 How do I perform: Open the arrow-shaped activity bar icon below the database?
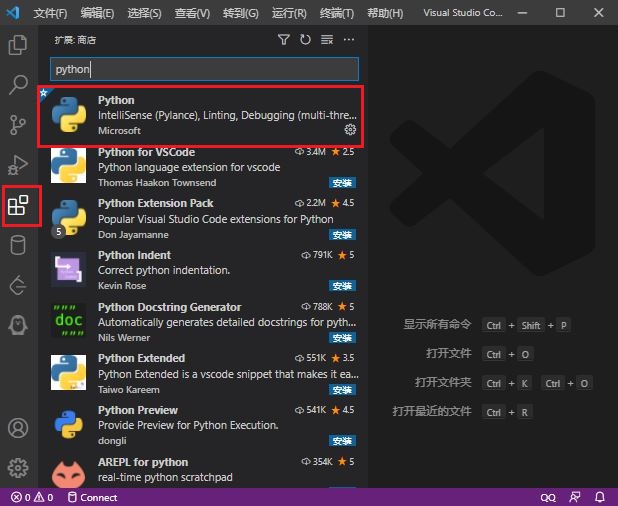click(x=18, y=285)
